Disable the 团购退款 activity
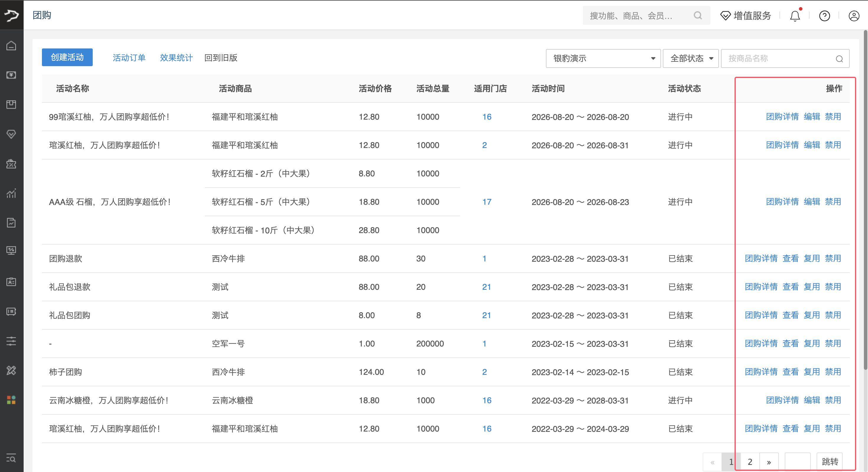 [x=833, y=258]
